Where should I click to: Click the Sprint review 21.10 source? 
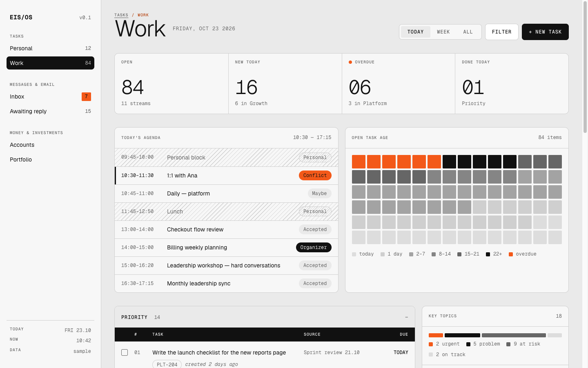point(332,352)
